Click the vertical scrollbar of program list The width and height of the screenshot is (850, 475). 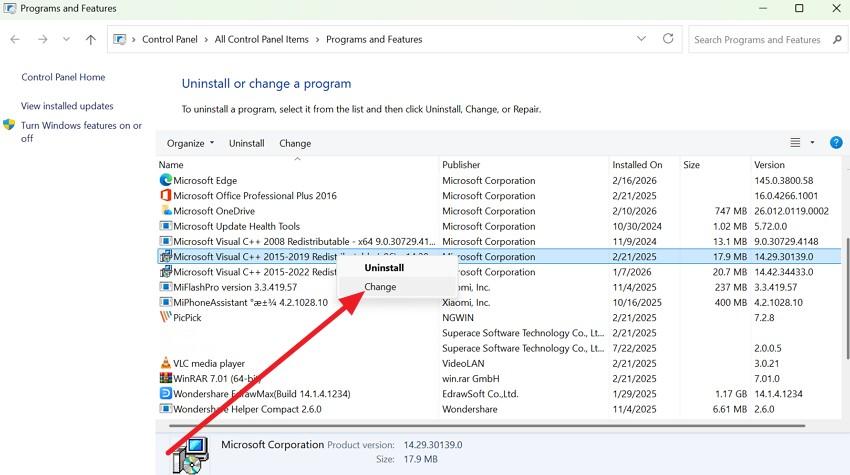coord(847,298)
